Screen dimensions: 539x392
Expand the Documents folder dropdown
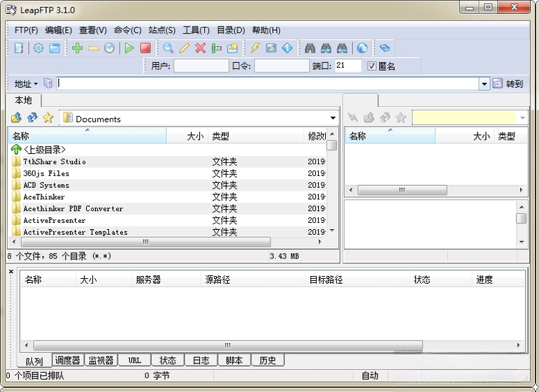[x=333, y=118]
